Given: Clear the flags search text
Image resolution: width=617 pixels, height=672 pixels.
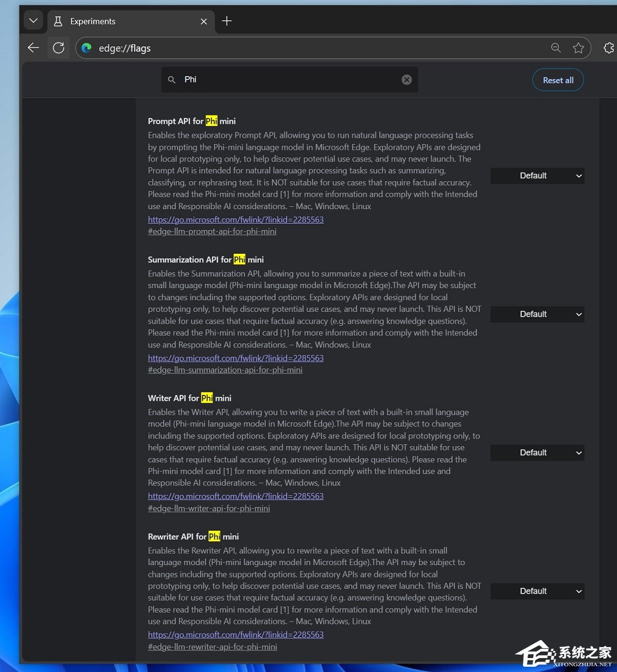Looking at the screenshot, I should point(407,80).
